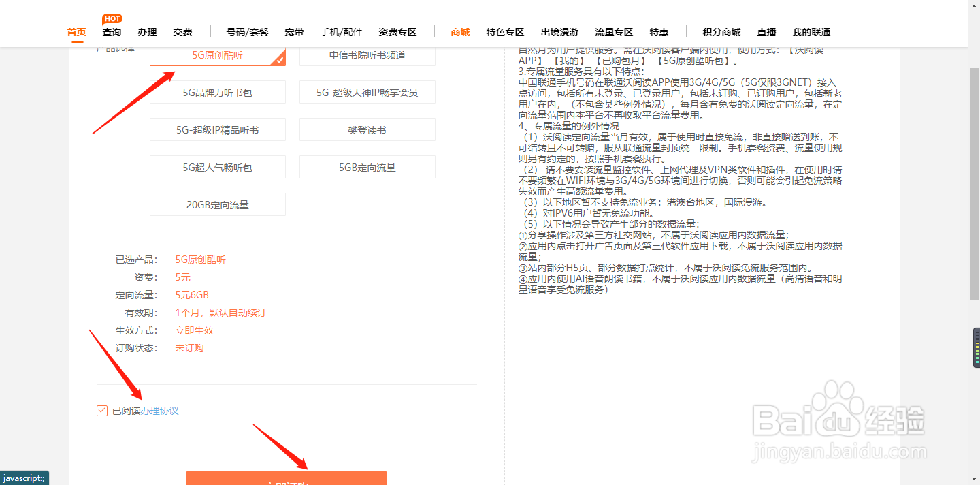Select the 中信书院听书频道 product option
The width and height of the screenshot is (980, 485).
367,55
